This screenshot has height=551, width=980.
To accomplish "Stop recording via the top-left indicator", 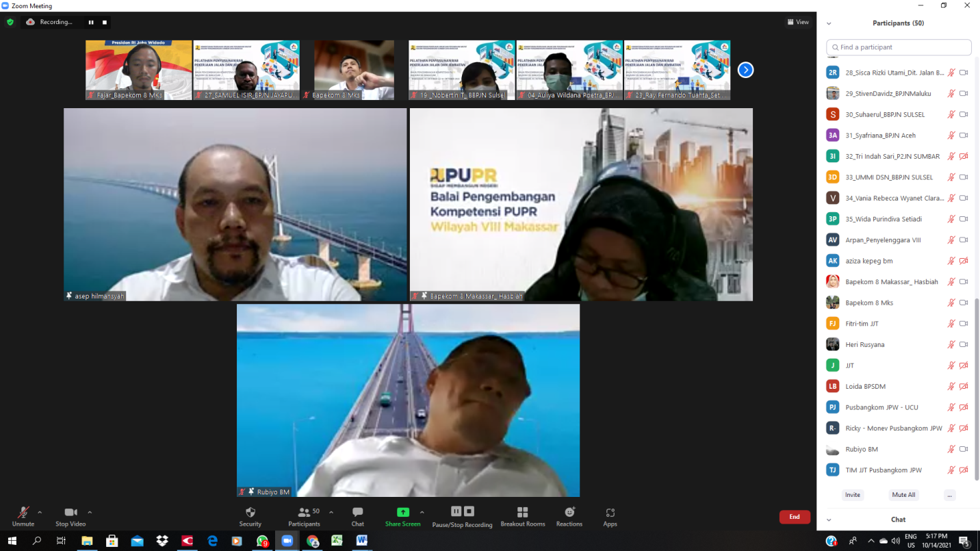I will point(105,22).
